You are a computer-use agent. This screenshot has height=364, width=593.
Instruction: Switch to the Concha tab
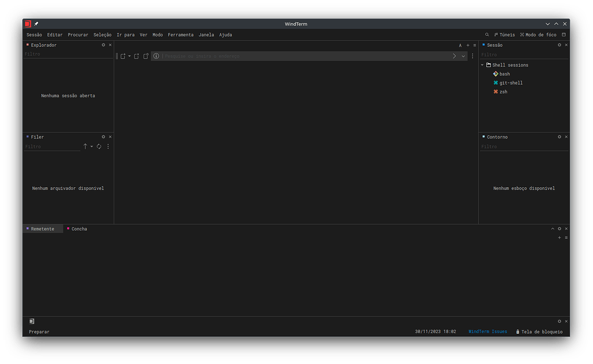click(77, 229)
